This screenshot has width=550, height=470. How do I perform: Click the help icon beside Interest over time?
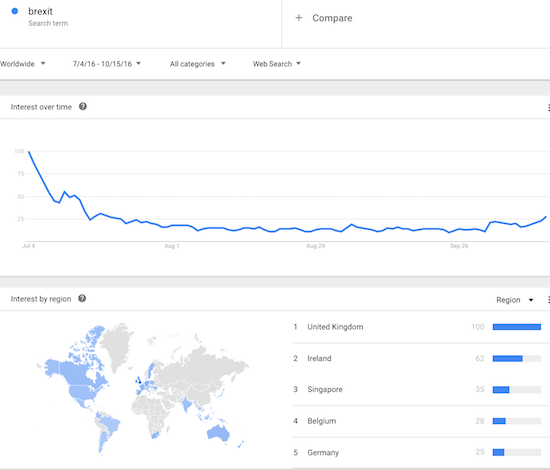pyautogui.click(x=83, y=107)
